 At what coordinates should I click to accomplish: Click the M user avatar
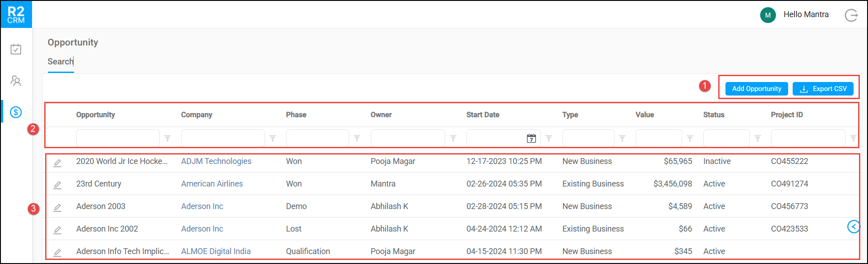coord(767,15)
